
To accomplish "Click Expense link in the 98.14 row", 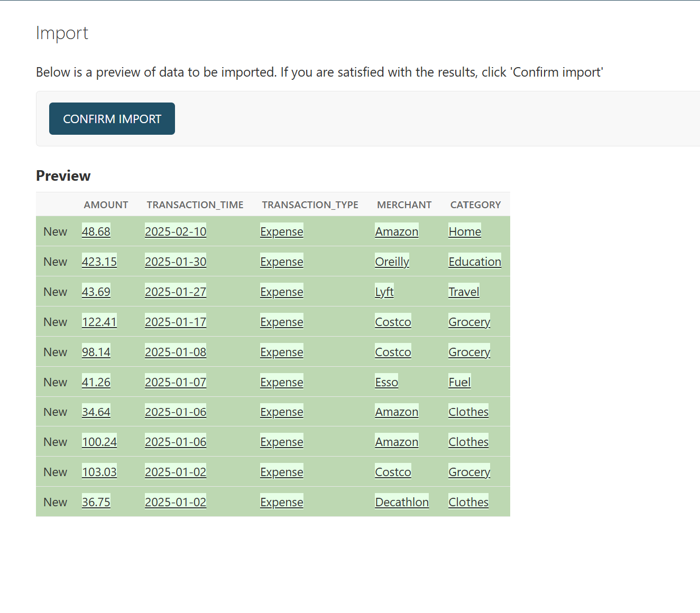I will click(x=282, y=352).
